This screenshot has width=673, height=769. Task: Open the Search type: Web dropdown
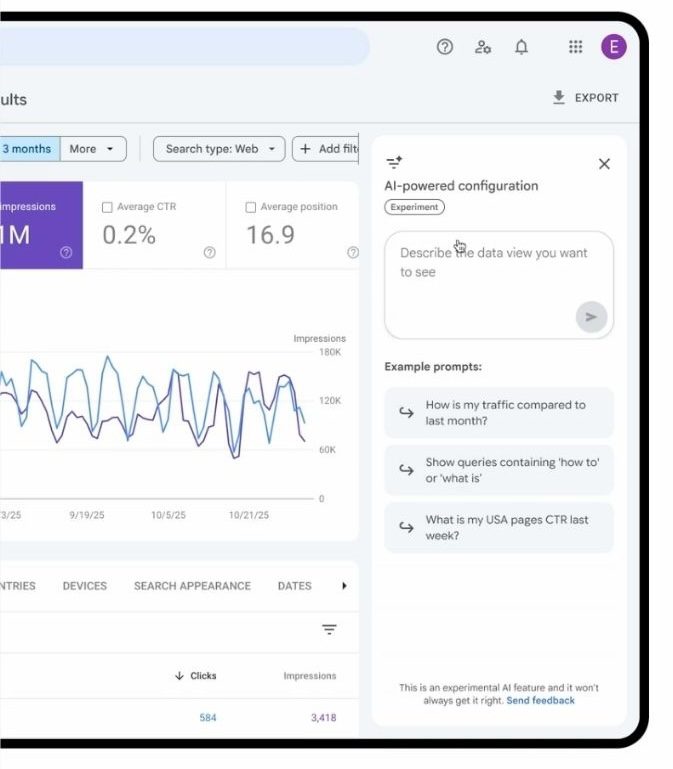click(219, 149)
